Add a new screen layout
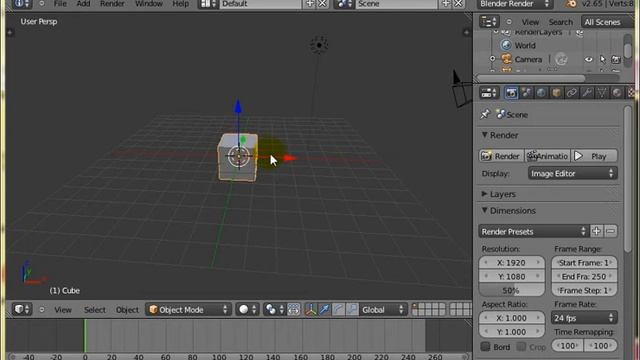The width and height of the screenshot is (640, 360). pyautogui.click(x=310, y=4)
